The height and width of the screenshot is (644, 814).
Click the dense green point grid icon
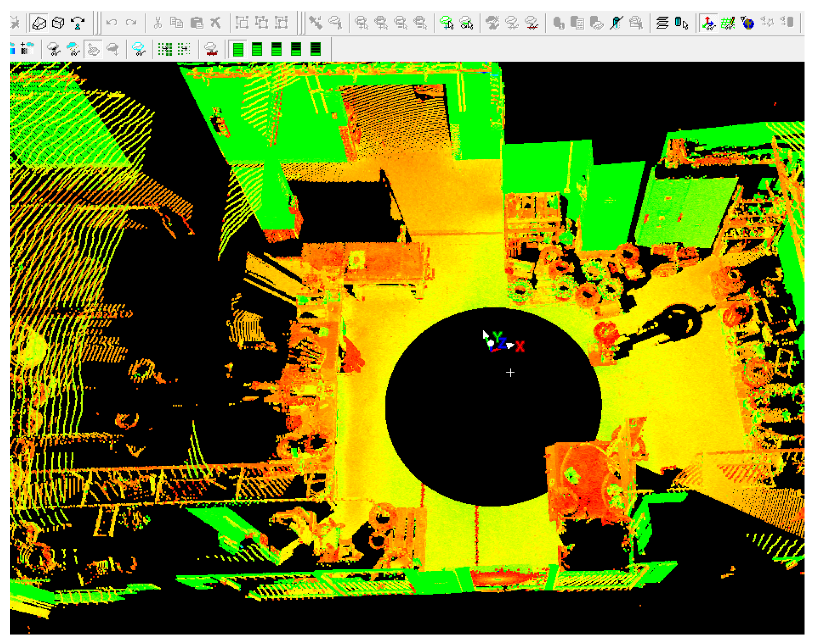pos(164,49)
